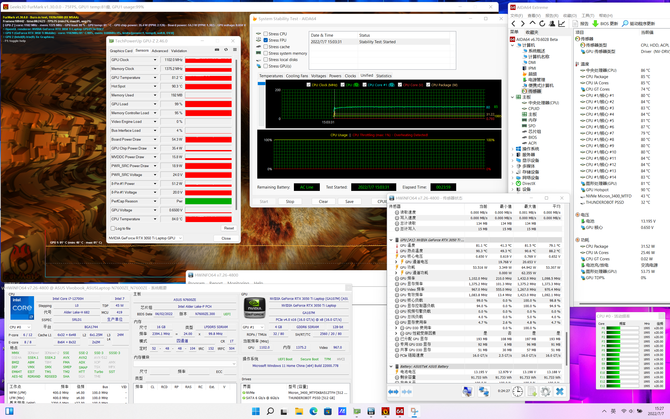Select the DirectX node icon in AIDA64 tree
Image resolution: width=670 pixels, height=419 pixels.
518,183
